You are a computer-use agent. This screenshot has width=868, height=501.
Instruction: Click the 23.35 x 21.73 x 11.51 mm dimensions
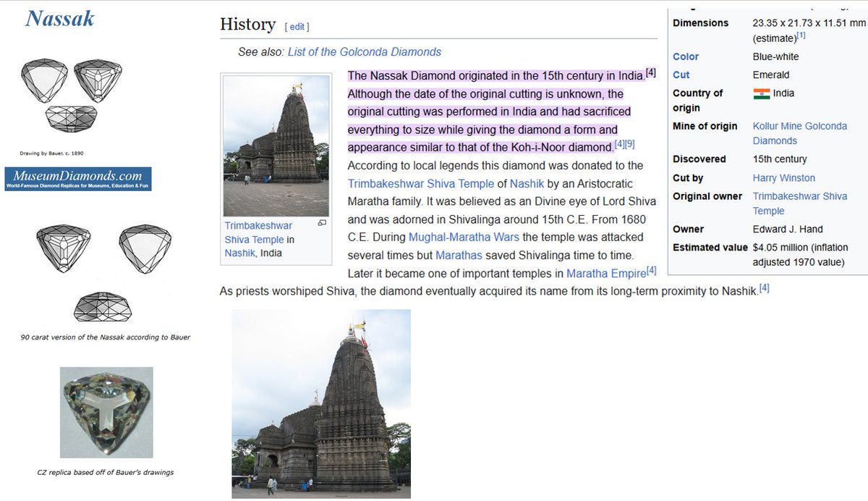coord(809,22)
